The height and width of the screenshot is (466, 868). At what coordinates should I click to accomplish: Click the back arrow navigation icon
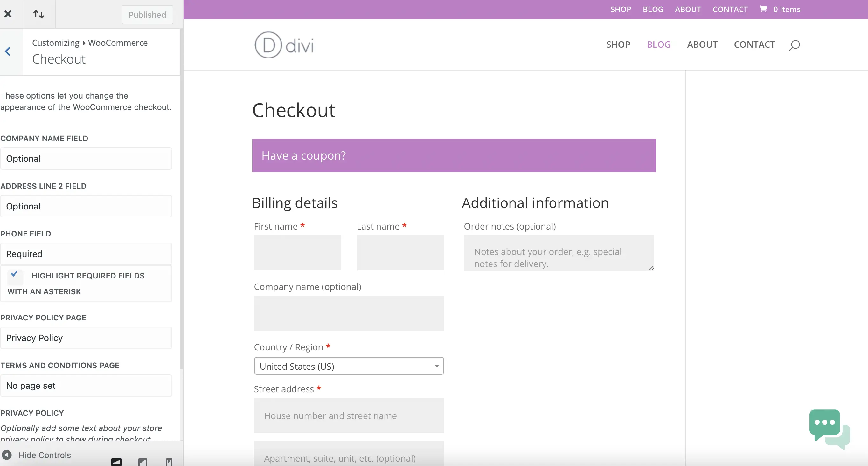pos(8,51)
